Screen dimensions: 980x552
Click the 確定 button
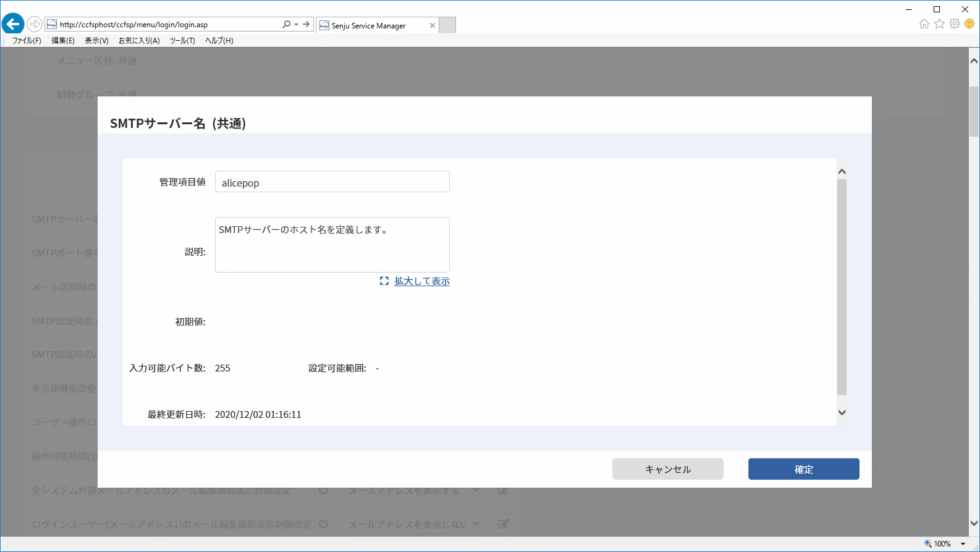(804, 469)
